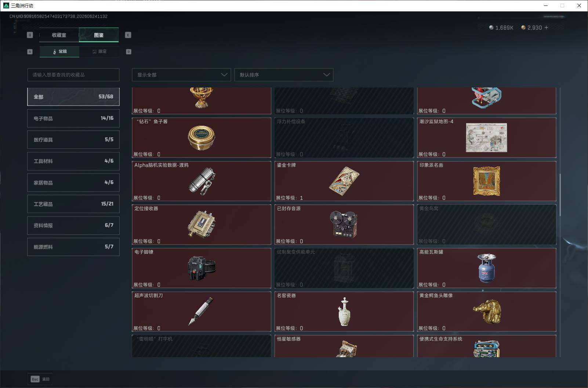Click the 名窑瓷器 porcelain vase icon
This screenshot has width=588, height=388.
(344, 312)
